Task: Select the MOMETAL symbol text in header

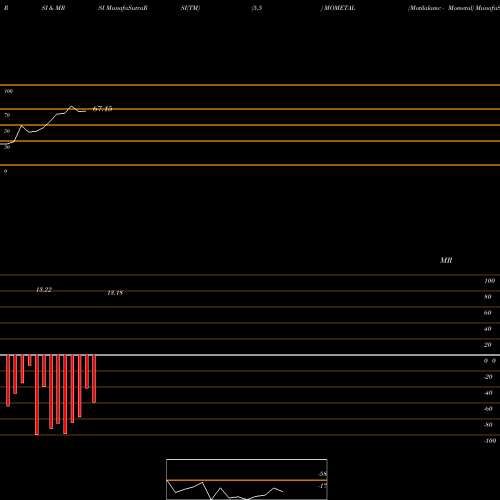Action: [339, 8]
